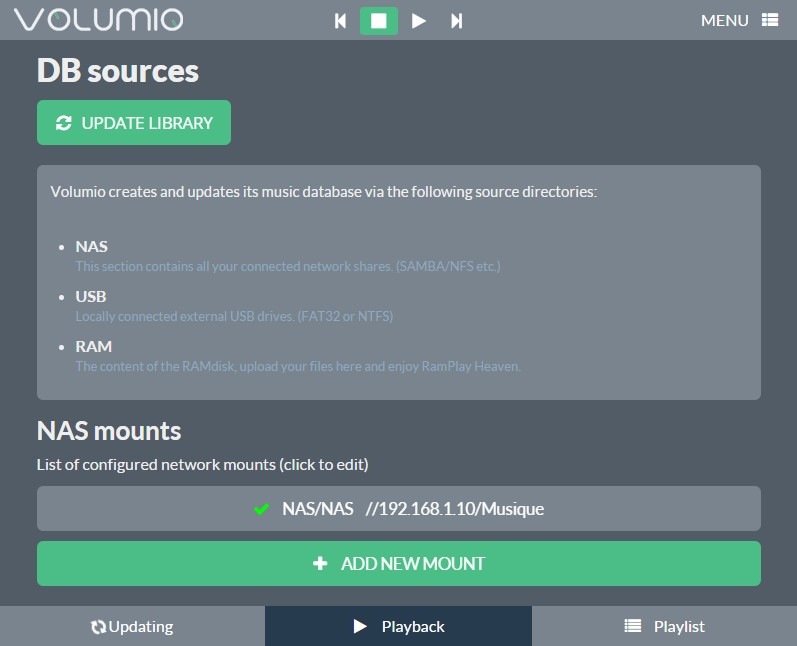Stop playback with the green stop button
797x646 pixels.
point(379,21)
